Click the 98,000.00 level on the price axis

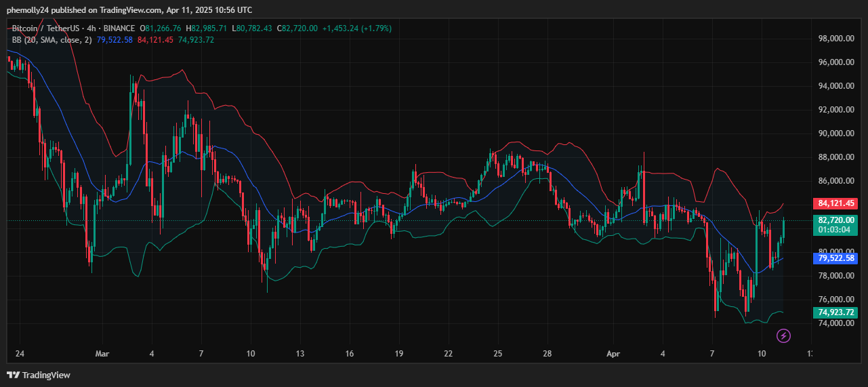pos(835,39)
